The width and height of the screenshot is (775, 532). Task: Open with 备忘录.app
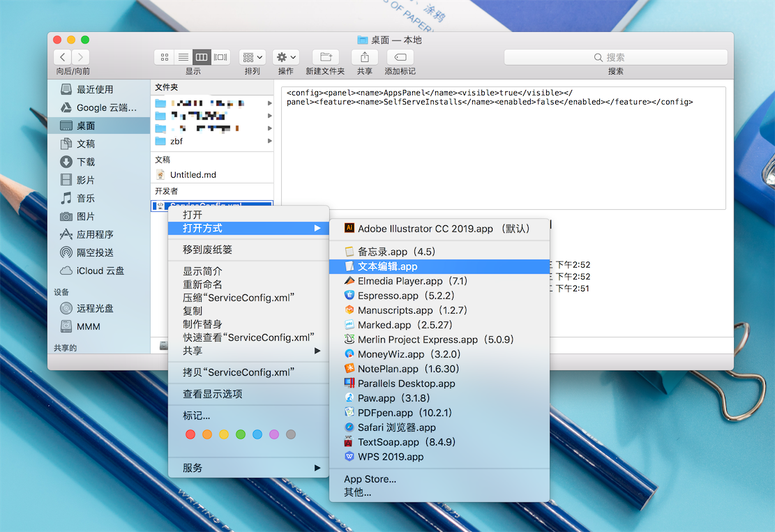pos(439,252)
